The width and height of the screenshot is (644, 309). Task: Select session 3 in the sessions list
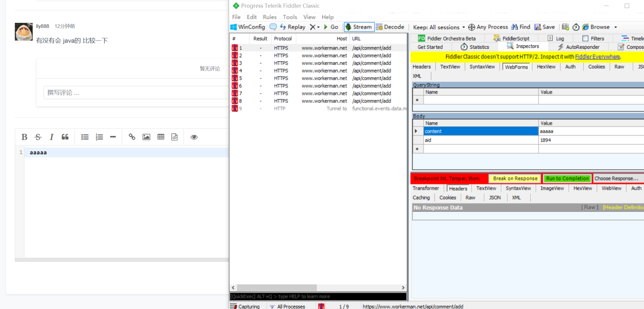pos(318,63)
